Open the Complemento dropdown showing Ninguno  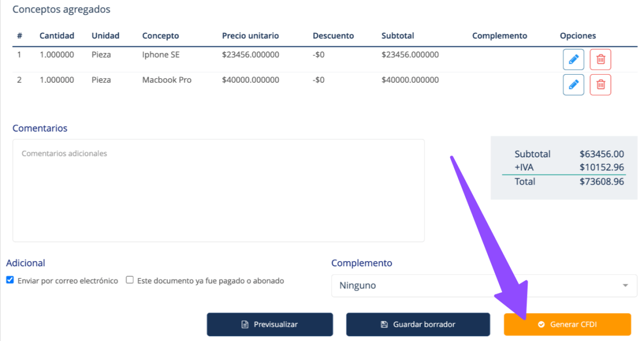484,286
